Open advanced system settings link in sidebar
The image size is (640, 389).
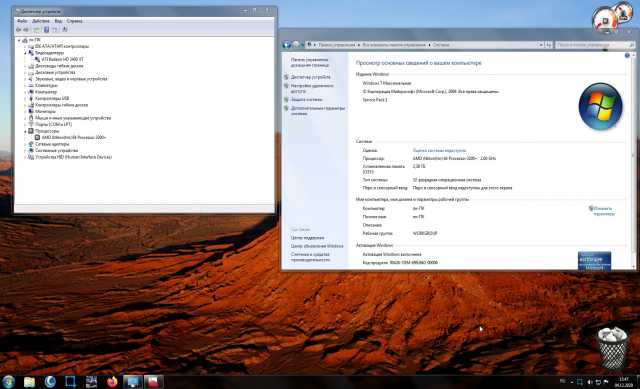pos(318,111)
